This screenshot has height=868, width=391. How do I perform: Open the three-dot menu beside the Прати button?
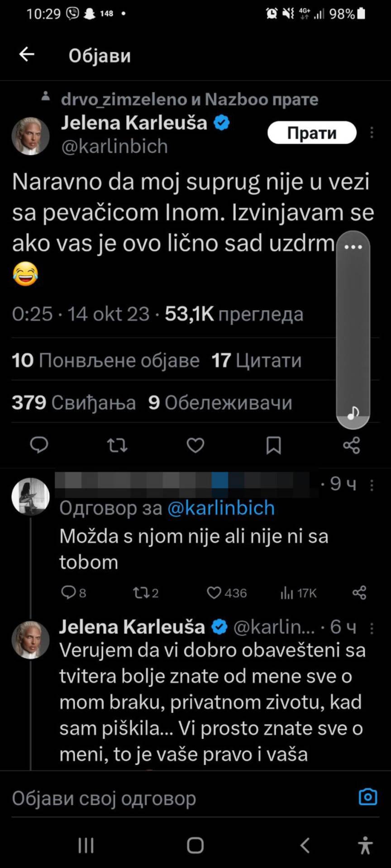point(372,132)
